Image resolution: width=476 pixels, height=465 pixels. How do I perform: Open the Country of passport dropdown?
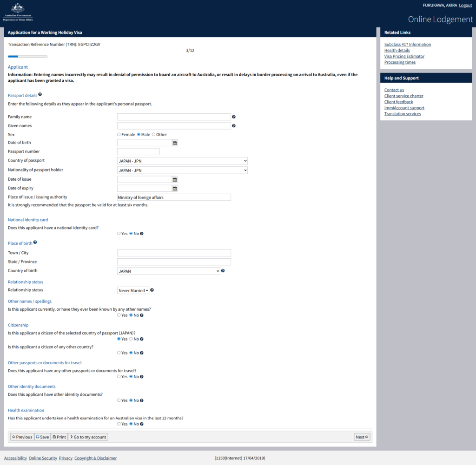pyautogui.click(x=182, y=161)
